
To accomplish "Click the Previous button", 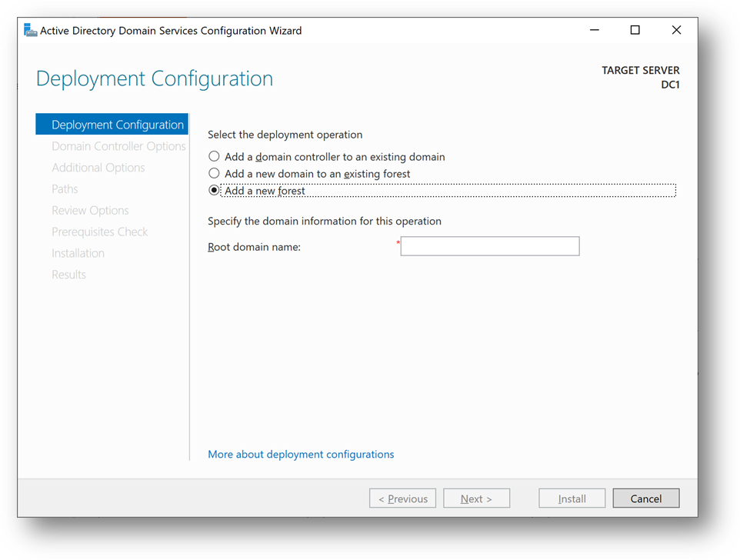I will pos(402,498).
